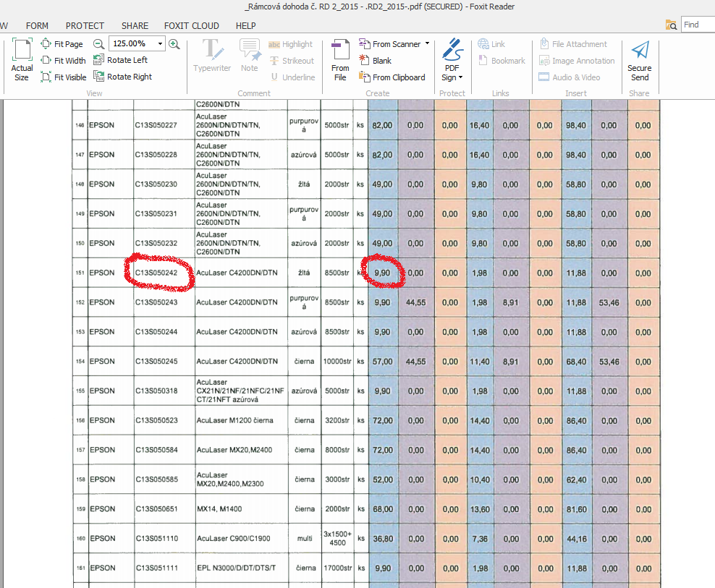Screen dimensions: 715x588
Task: Open the HELP tab
Action: click(246, 26)
